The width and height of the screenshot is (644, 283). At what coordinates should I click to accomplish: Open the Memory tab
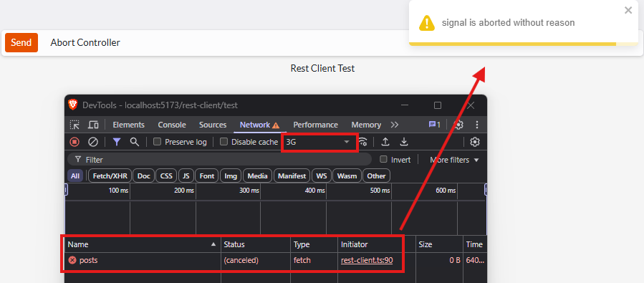point(366,125)
